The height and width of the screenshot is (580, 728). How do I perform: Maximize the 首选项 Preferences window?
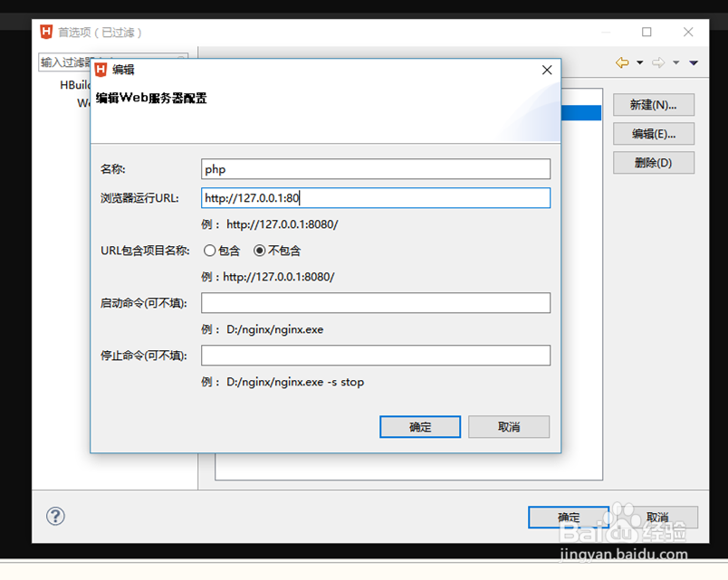[647, 32]
